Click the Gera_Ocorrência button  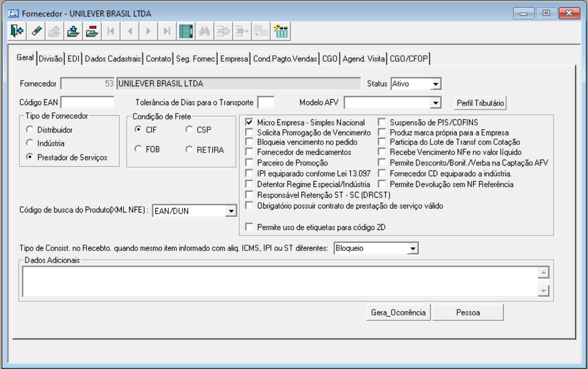pos(398,313)
